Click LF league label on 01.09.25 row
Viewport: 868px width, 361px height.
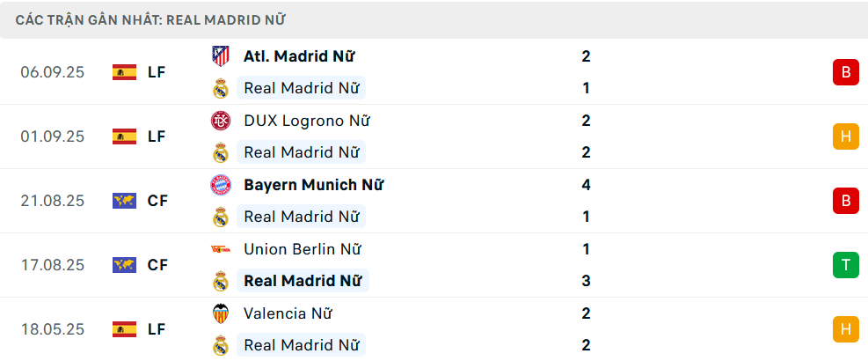(157, 136)
